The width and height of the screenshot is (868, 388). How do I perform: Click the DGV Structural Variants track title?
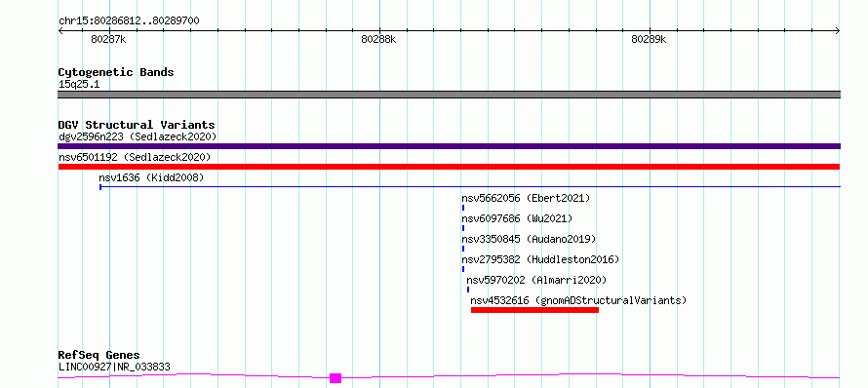[137, 125]
